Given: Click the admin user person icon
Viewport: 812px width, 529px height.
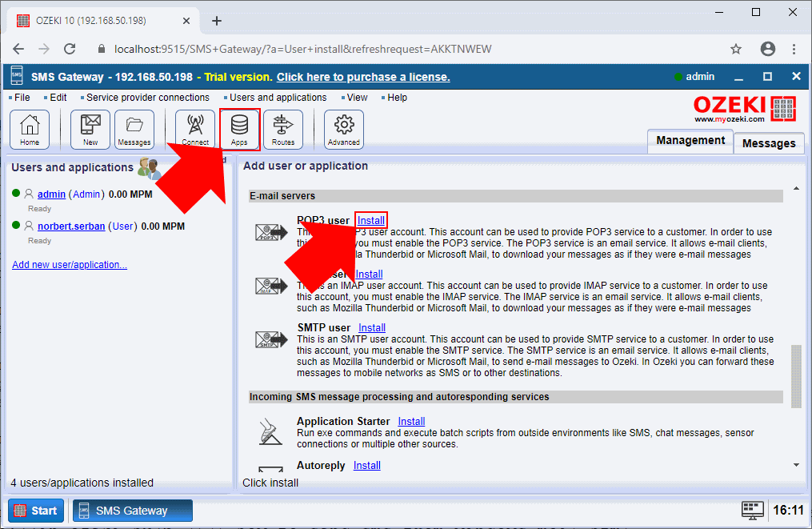Looking at the screenshot, I should coord(29,194).
